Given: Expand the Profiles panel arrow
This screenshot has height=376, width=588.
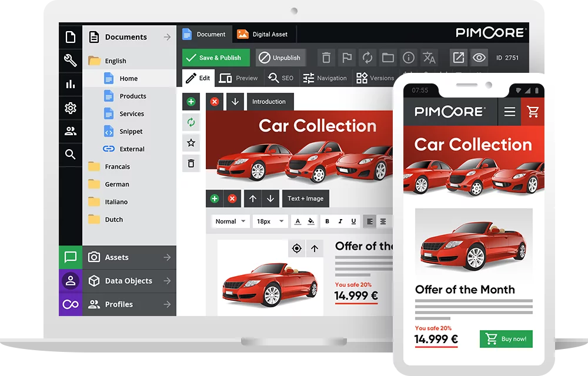Looking at the screenshot, I should (x=167, y=304).
